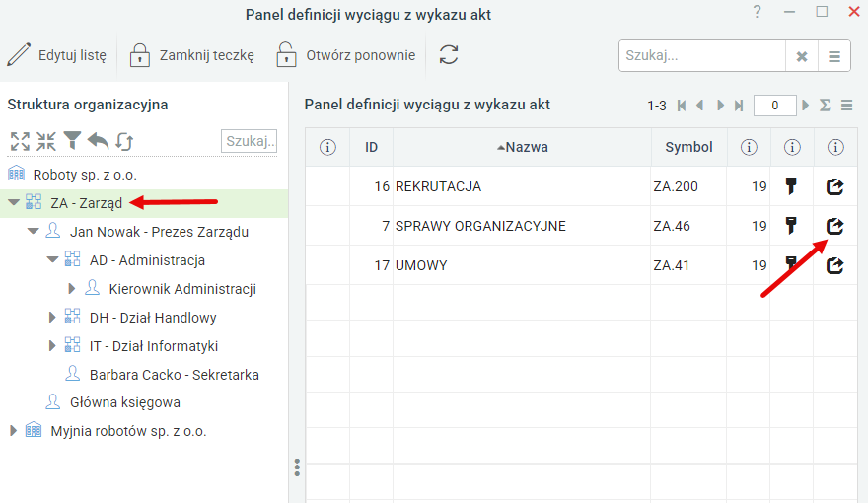Click key icon in SPRAWY ORGANIZACYJNE row
The image size is (868, 503).
(x=791, y=226)
